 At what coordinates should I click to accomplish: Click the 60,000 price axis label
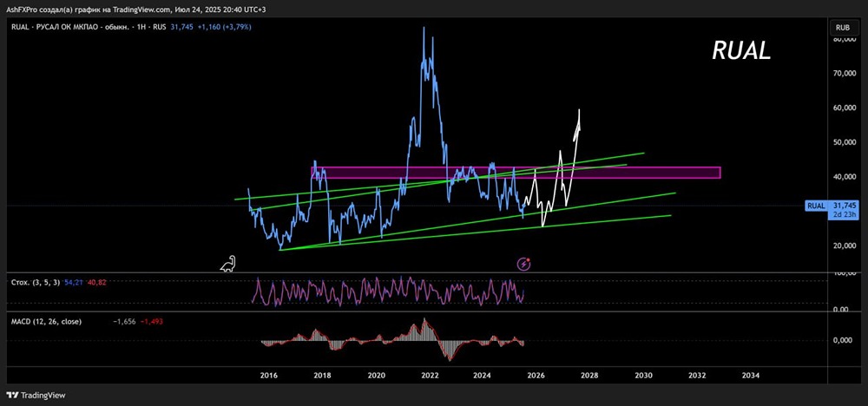coord(845,108)
